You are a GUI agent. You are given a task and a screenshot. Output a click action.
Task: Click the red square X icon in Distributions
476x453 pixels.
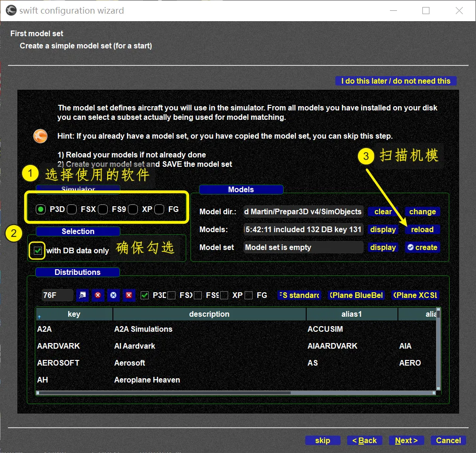tap(129, 295)
